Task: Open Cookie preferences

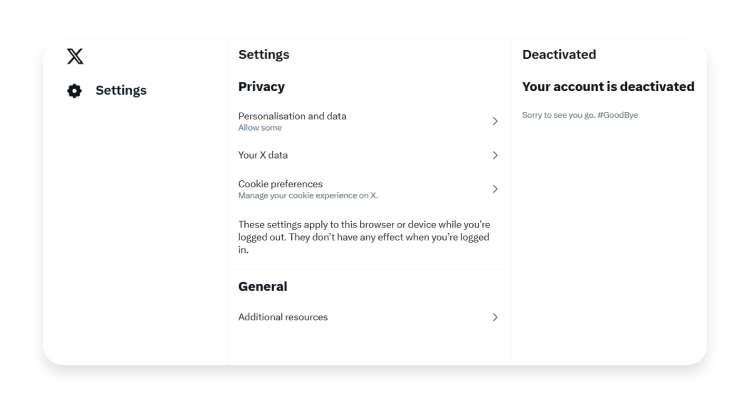Action: click(280, 184)
